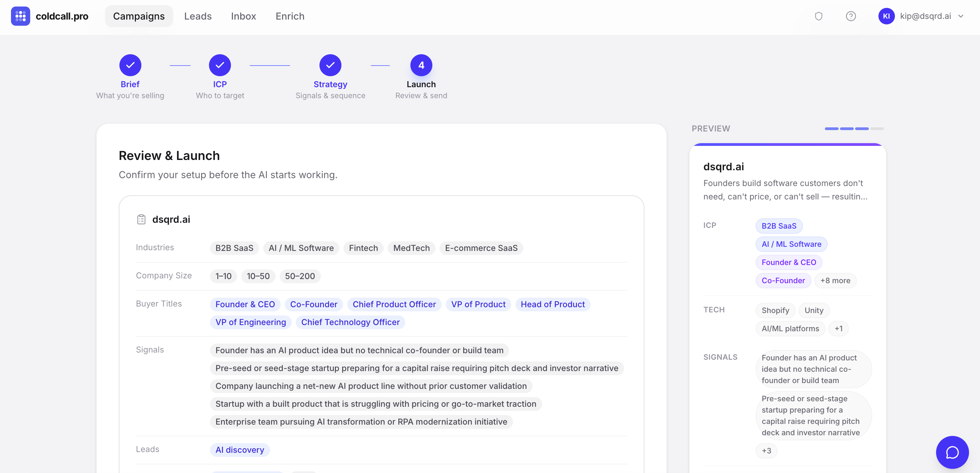980x473 pixels.
Task: Jump to the Strategy step checkmark
Action: click(x=330, y=65)
